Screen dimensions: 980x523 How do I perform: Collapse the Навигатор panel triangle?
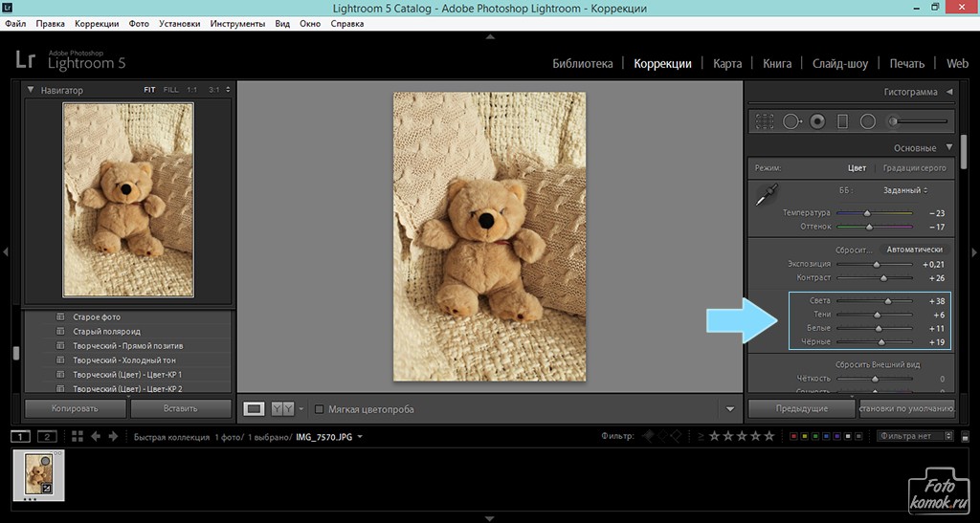(x=30, y=90)
